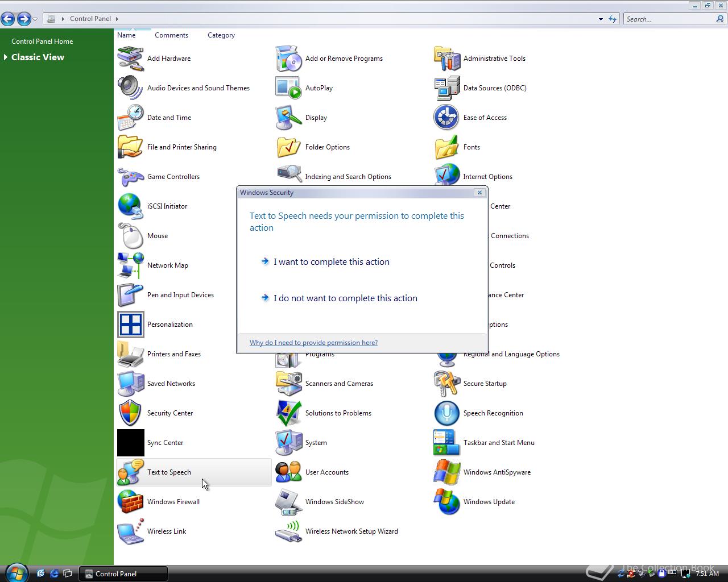The width and height of the screenshot is (728, 582).
Task: Open Pen and Input Devices icon
Action: [x=130, y=295]
